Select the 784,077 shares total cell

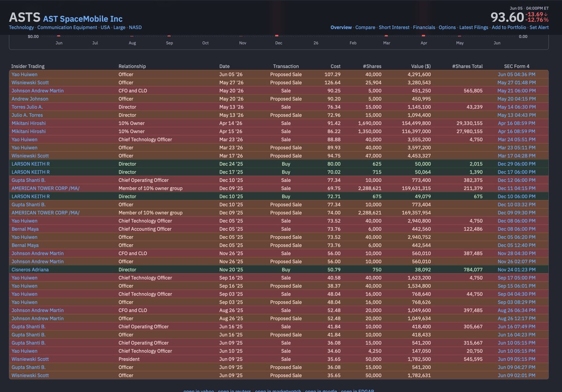(x=473, y=270)
